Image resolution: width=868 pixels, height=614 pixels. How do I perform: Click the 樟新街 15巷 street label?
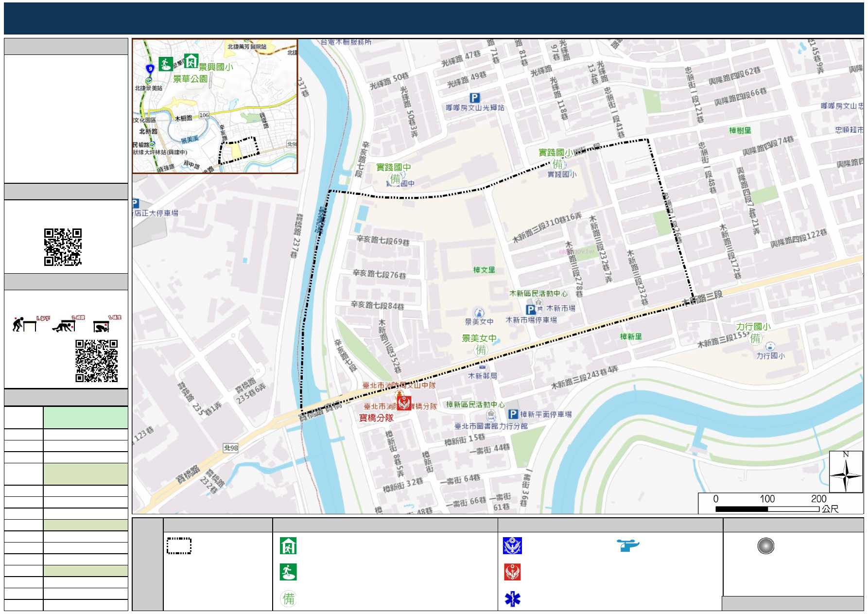[x=465, y=439]
